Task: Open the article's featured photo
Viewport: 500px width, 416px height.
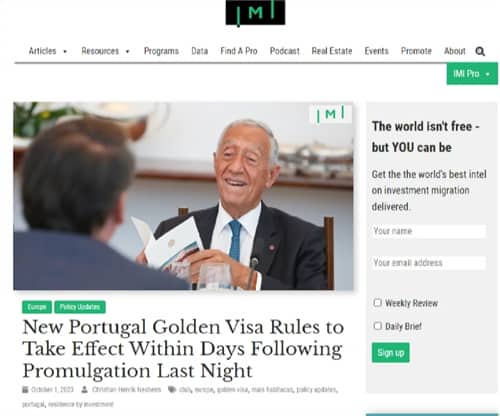Action: (x=183, y=196)
